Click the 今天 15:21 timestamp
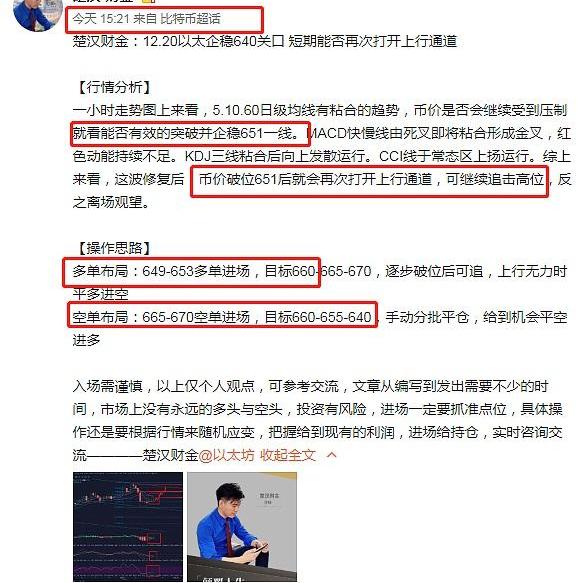Image resolution: width=587 pixels, height=583 pixels. (x=101, y=18)
